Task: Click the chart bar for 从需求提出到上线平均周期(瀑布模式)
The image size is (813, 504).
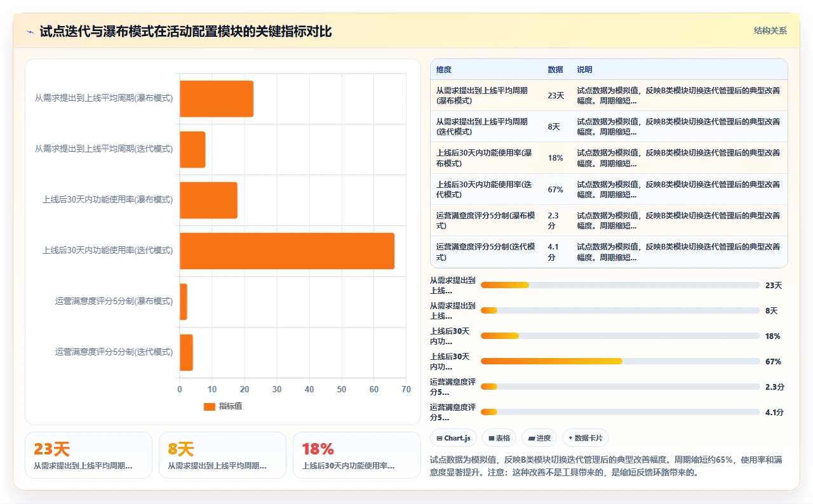Action: click(217, 98)
